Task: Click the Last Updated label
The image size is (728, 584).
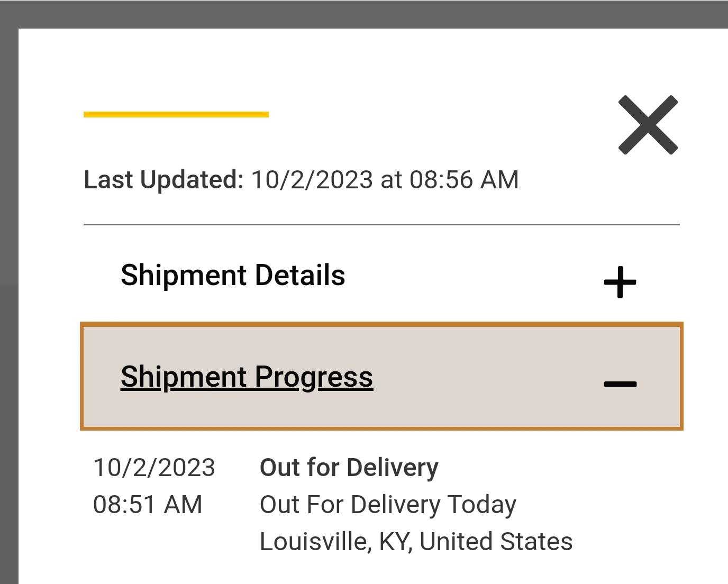Action: tap(163, 180)
